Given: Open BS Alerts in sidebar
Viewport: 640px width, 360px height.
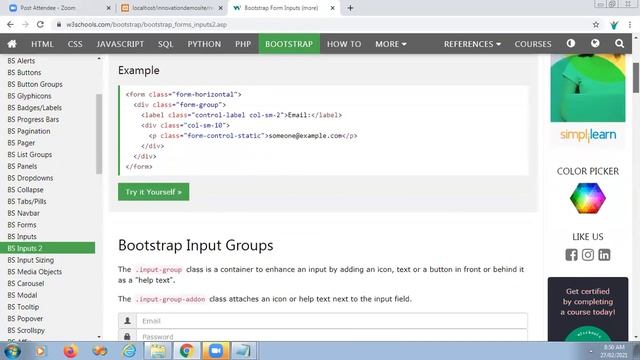Looking at the screenshot, I should coord(21,60).
